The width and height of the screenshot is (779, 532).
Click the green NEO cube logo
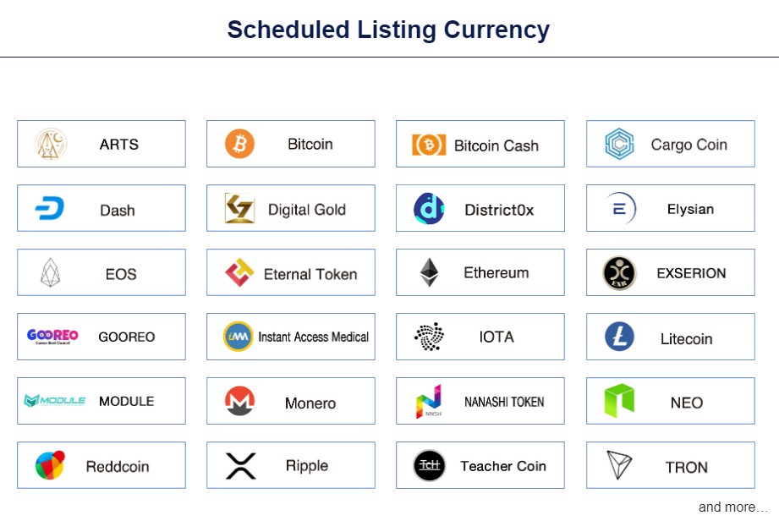coord(619,400)
